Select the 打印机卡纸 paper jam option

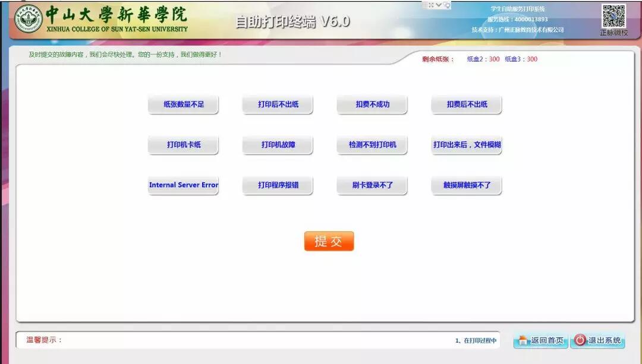(183, 145)
